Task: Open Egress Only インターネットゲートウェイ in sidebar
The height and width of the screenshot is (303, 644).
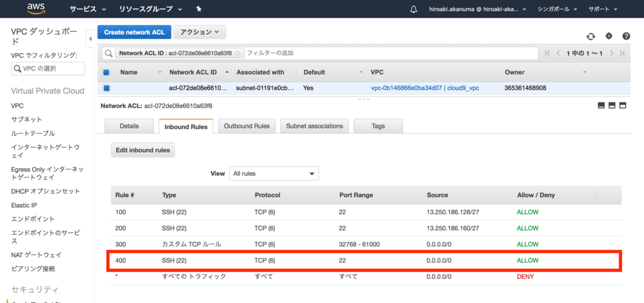Action: [47, 173]
